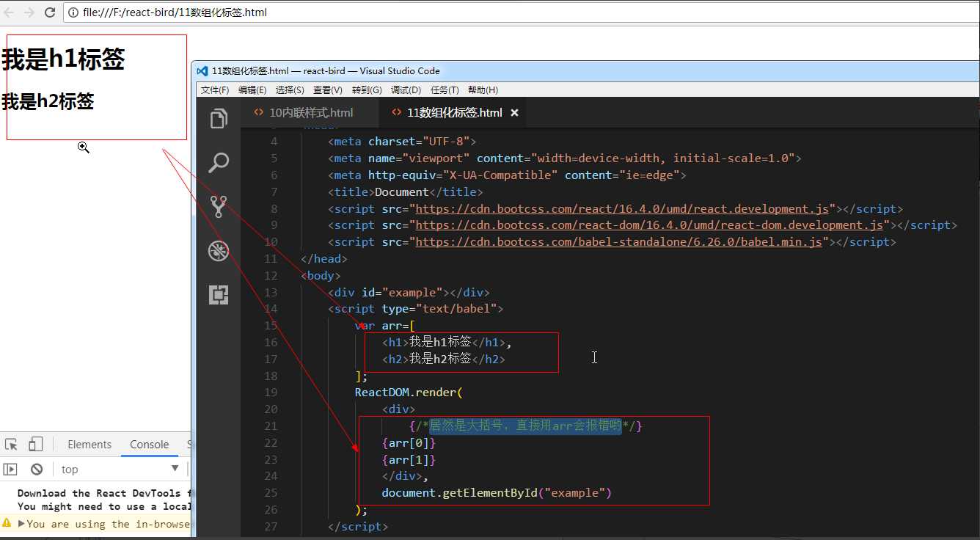Click the meta charset="UTF-8" line

click(402, 142)
